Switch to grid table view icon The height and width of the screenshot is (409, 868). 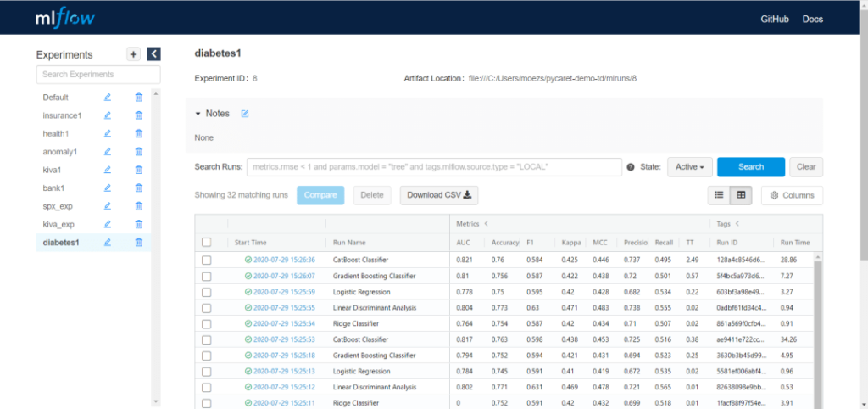(741, 195)
